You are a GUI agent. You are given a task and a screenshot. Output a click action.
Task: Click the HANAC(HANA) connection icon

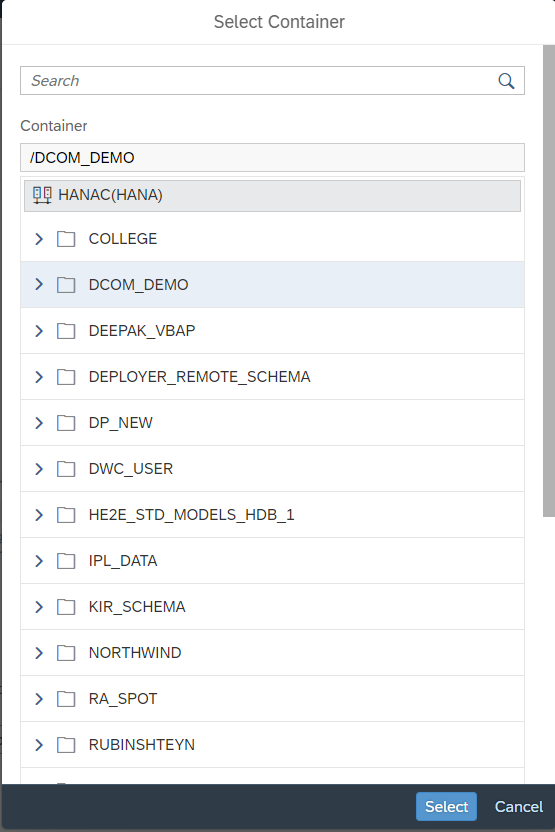coord(42,195)
